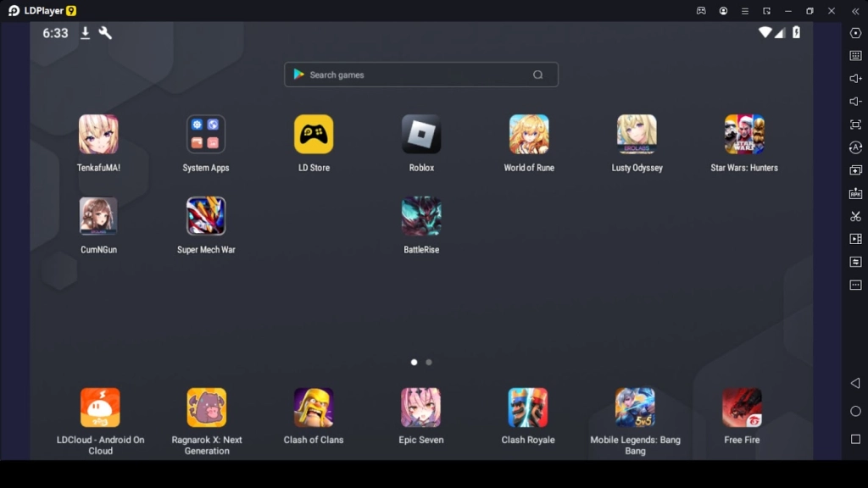Install APK via sidebar APK icon
868x488 pixels.
(856, 193)
